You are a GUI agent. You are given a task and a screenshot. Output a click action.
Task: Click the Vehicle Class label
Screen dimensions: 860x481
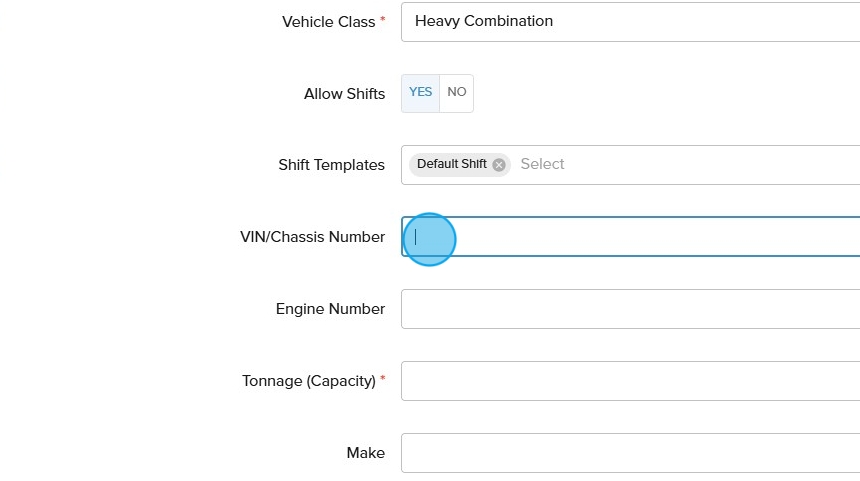coord(328,22)
